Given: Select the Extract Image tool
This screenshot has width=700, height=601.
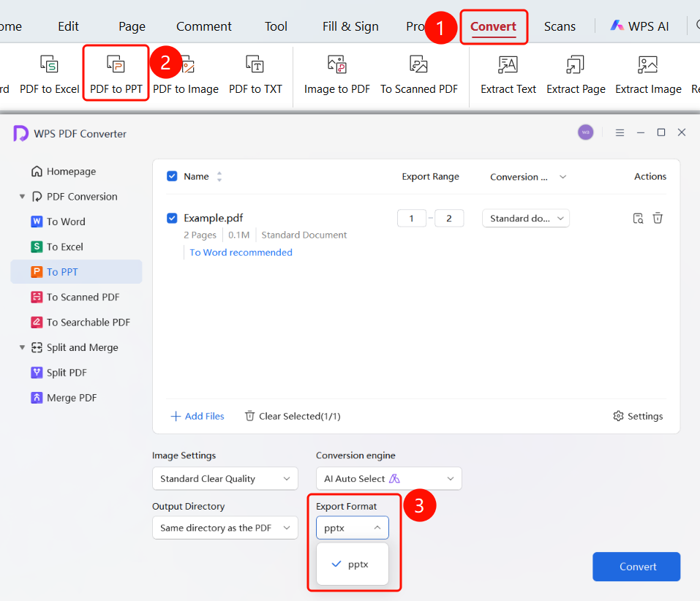Looking at the screenshot, I should coord(648,75).
